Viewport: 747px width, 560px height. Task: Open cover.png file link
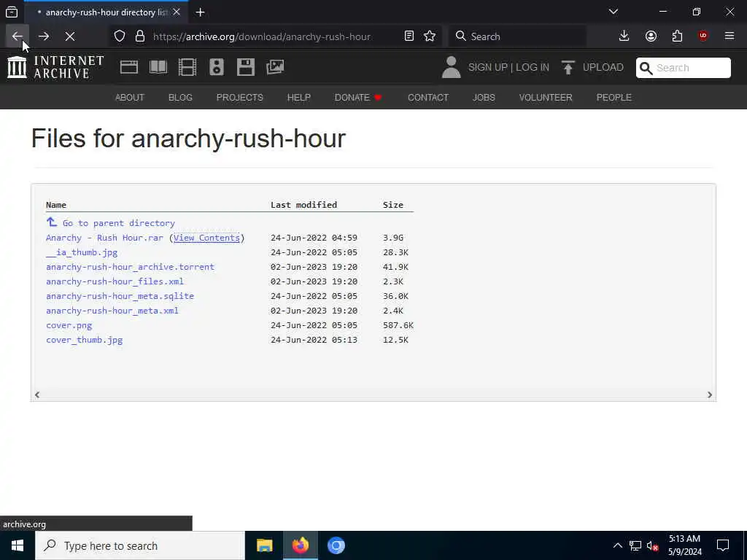pos(69,325)
